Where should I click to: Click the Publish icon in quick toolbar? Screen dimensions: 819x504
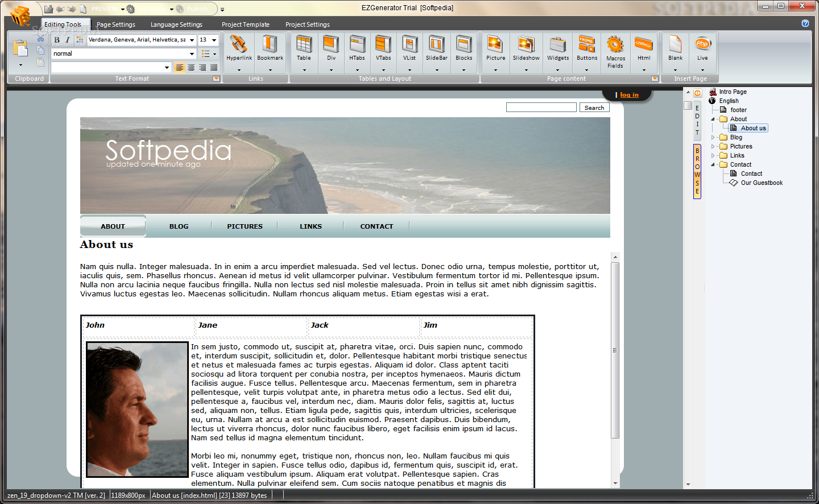click(x=180, y=9)
